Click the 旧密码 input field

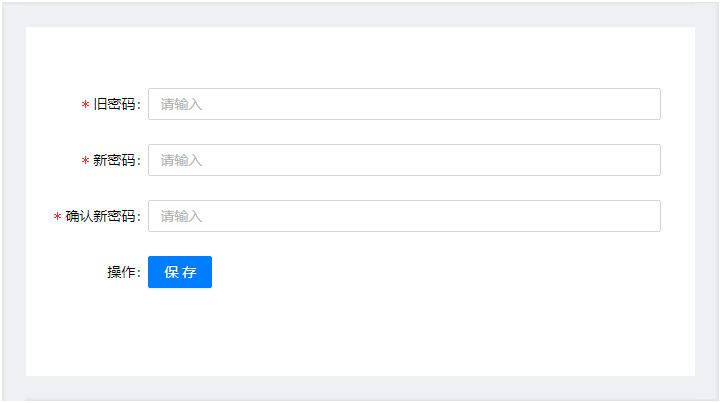pos(404,104)
